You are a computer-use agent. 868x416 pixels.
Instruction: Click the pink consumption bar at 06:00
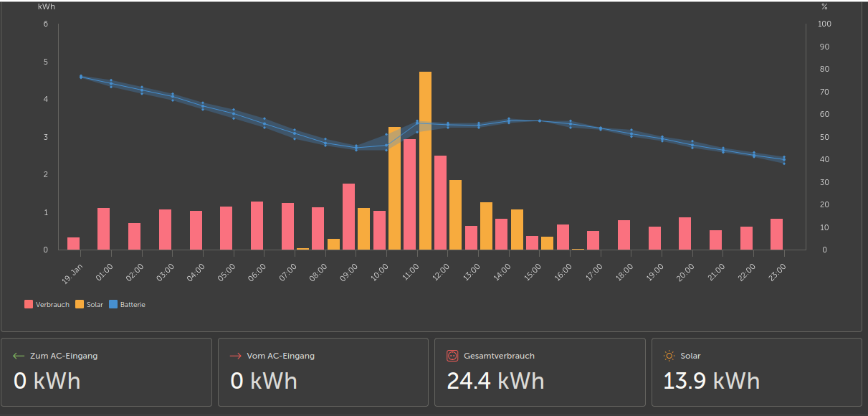pyautogui.click(x=257, y=225)
